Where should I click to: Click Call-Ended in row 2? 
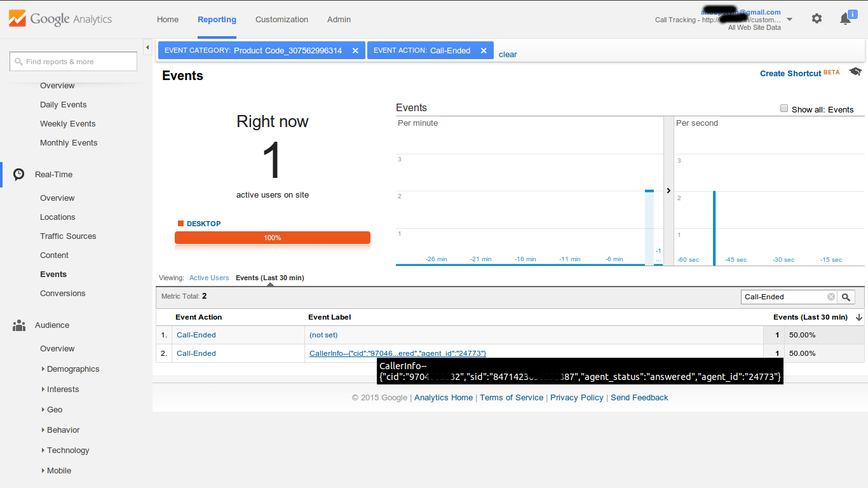[x=196, y=353]
